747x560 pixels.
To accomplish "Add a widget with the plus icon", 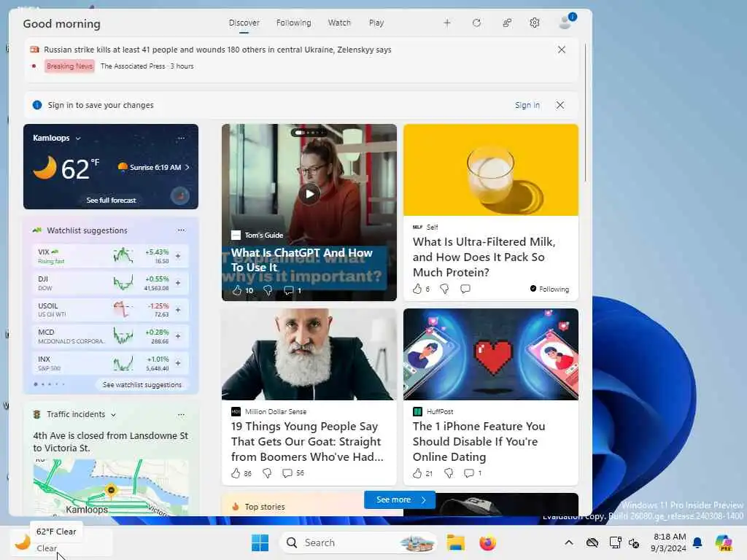I will (447, 23).
